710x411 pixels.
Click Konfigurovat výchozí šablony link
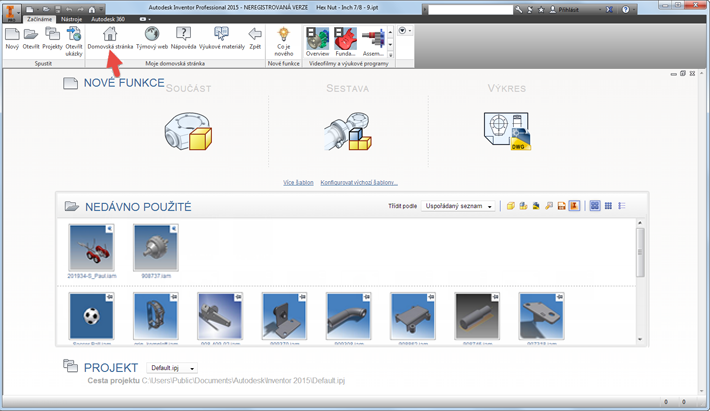pyautogui.click(x=359, y=182)
